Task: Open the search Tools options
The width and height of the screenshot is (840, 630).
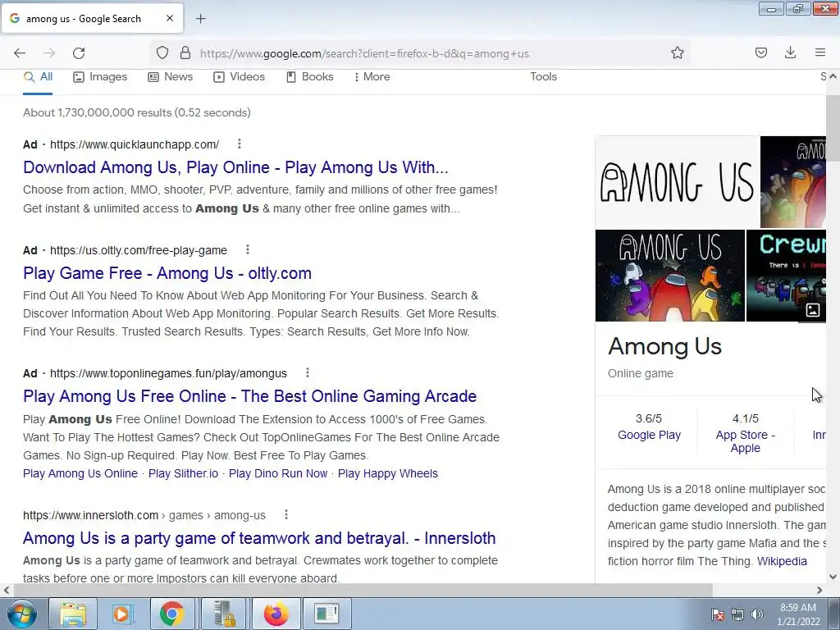Action: click(x=543, y=76)
